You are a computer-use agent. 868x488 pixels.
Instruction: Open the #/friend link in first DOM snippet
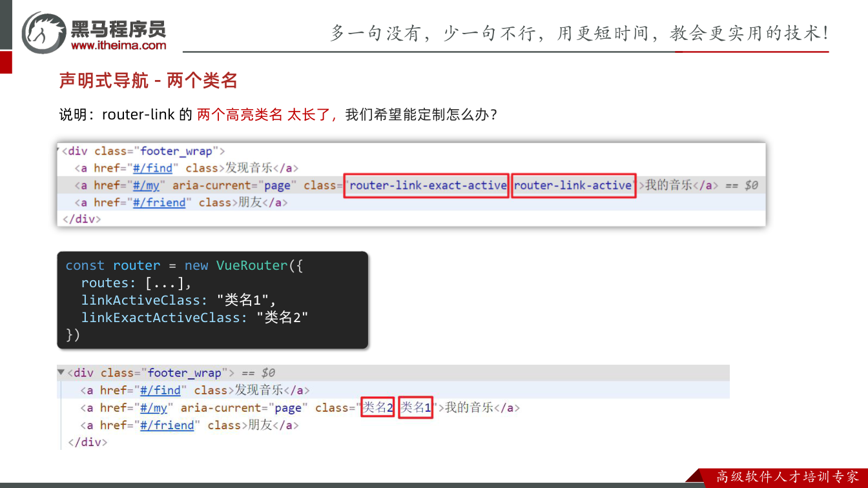point(159,203)
